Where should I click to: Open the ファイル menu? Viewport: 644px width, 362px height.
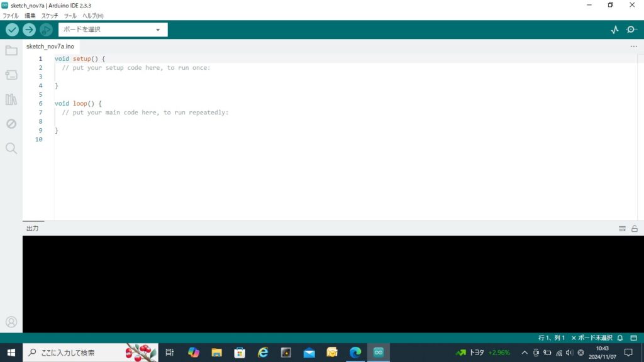pyautogui.click(x=11, y=16)
